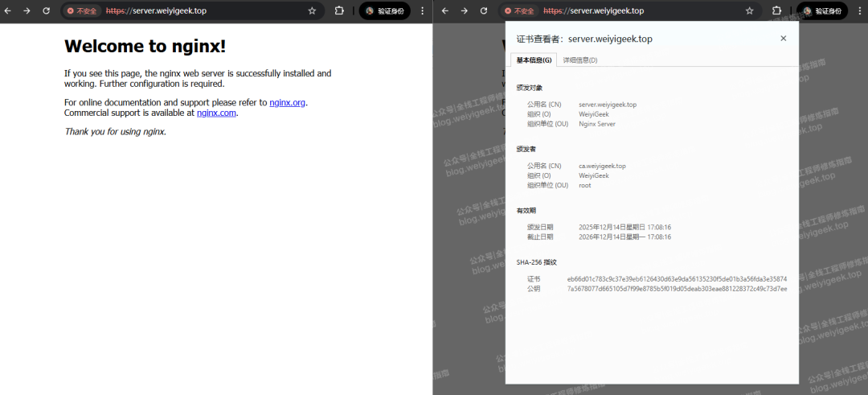
Task: Select expiry date 2026年12月14日 value
Action: coord(625,237)
